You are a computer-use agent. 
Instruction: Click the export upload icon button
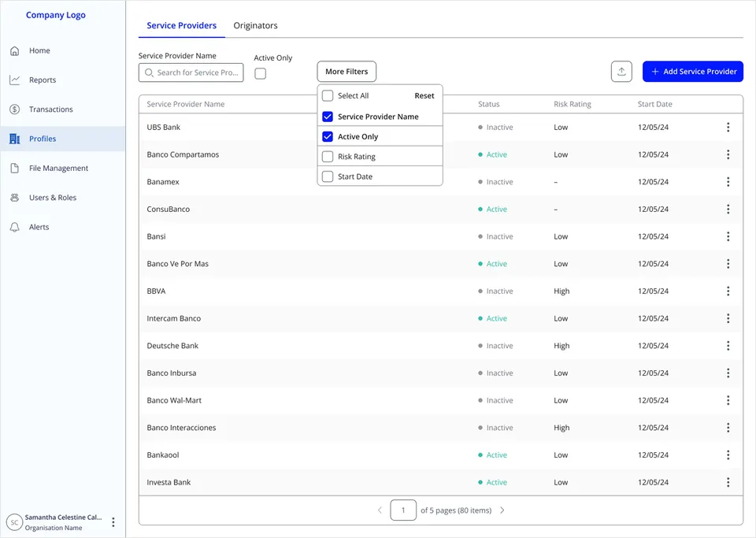[621, 72]
